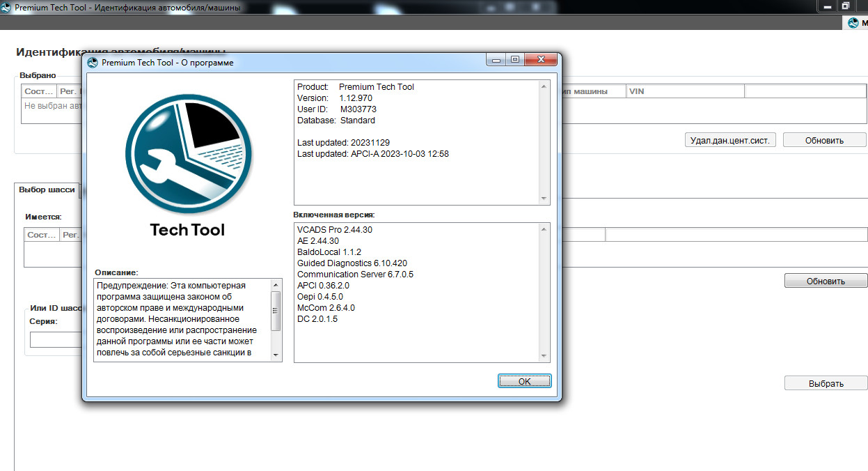Screen dimensions: 868x471
Task: Click the down arrow of the Включенная версия scrollbar
Action: [x=544, y=357]
